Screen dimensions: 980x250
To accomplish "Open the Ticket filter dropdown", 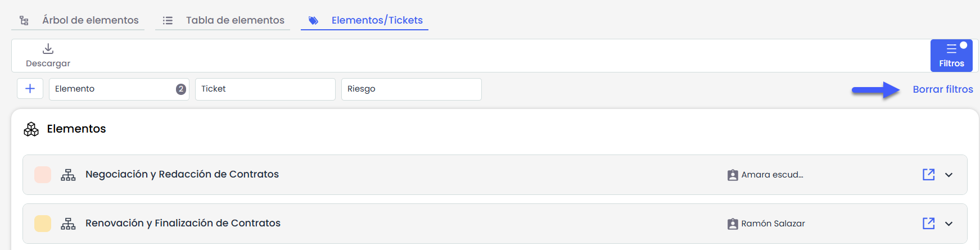I will tap(265, 89).
